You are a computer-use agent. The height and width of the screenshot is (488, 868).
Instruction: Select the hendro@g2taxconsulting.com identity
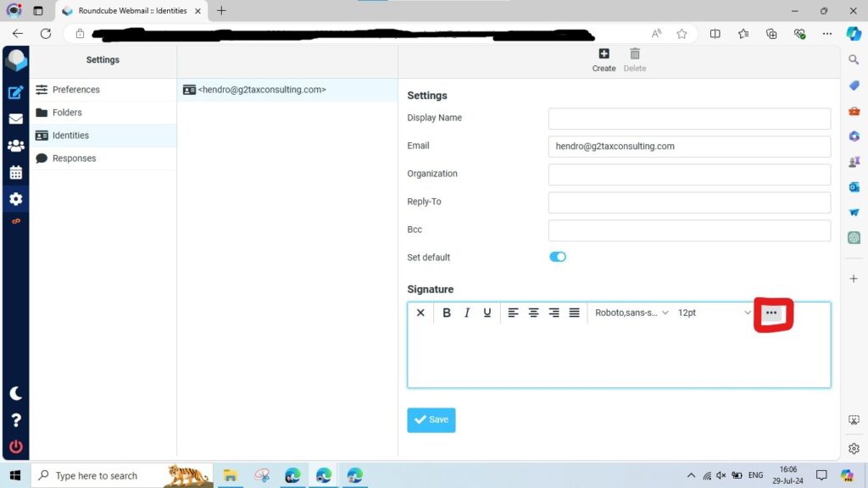[261, 90]
